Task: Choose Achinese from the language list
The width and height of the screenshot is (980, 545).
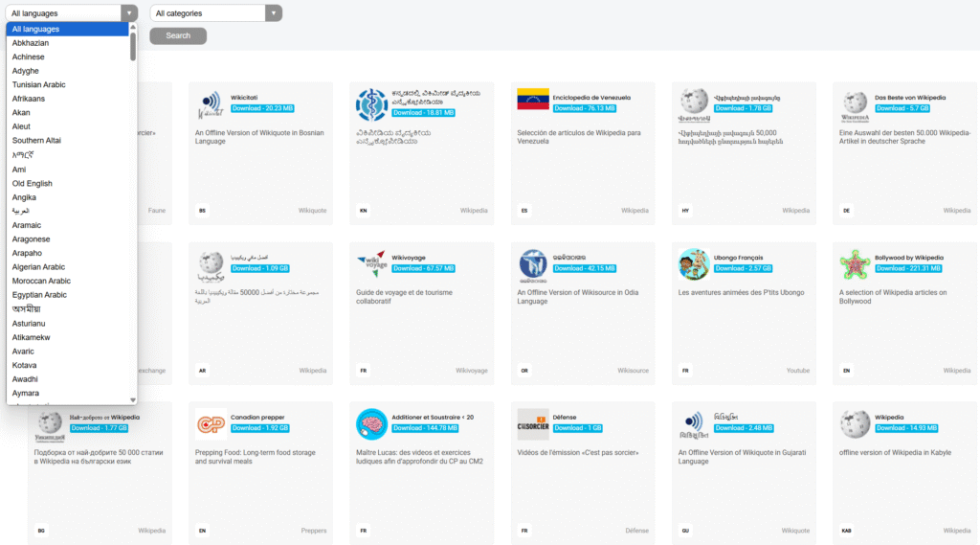Action: [x=68, y=57]
